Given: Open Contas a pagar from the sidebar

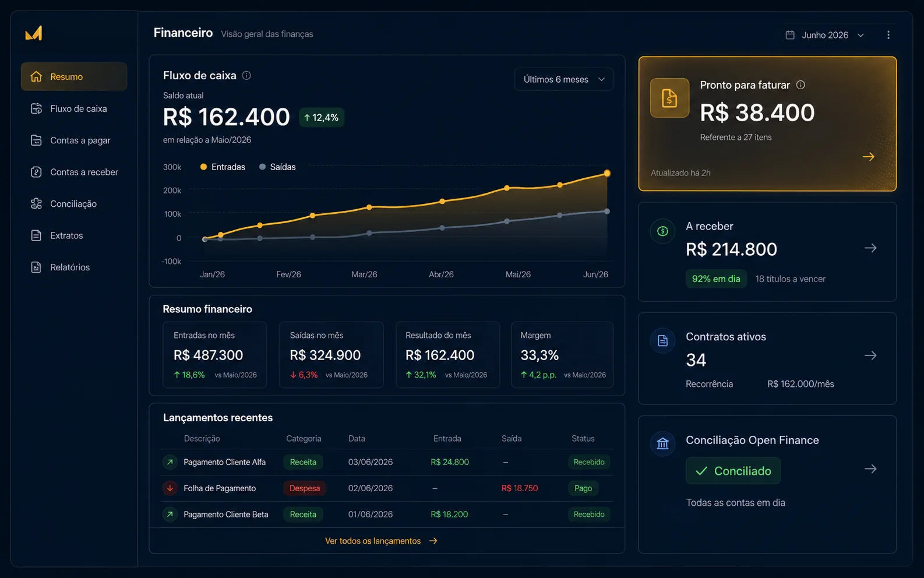Looking at the screenshot, I should [x=74, y=140].
